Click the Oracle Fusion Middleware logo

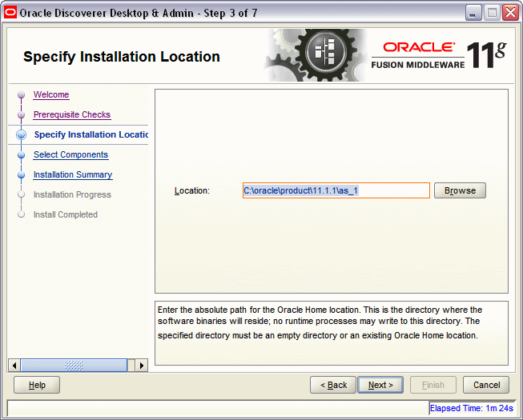439,55
